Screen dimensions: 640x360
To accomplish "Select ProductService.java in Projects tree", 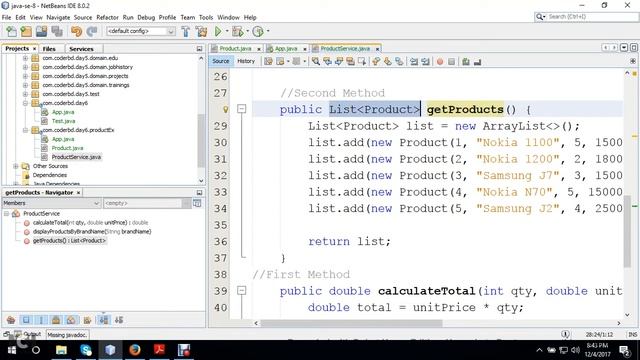I will click(76, 157).
